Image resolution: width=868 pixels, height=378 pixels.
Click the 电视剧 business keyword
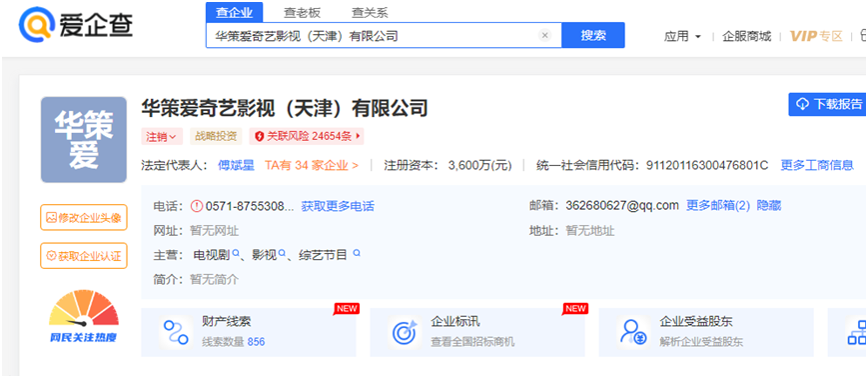tap(212, 255)
